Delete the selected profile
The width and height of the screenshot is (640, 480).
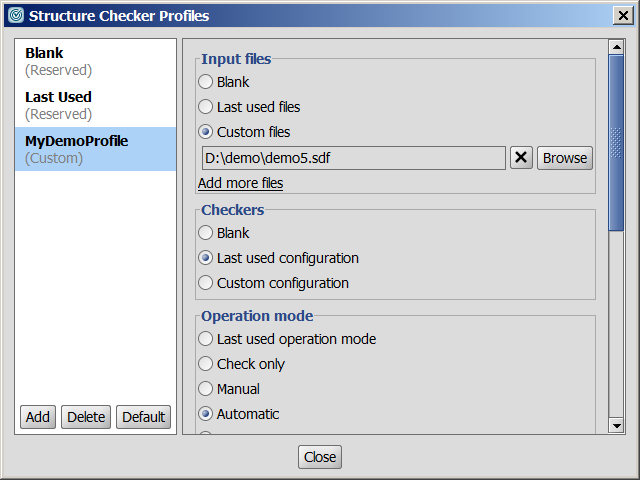(x=86, y=417)
